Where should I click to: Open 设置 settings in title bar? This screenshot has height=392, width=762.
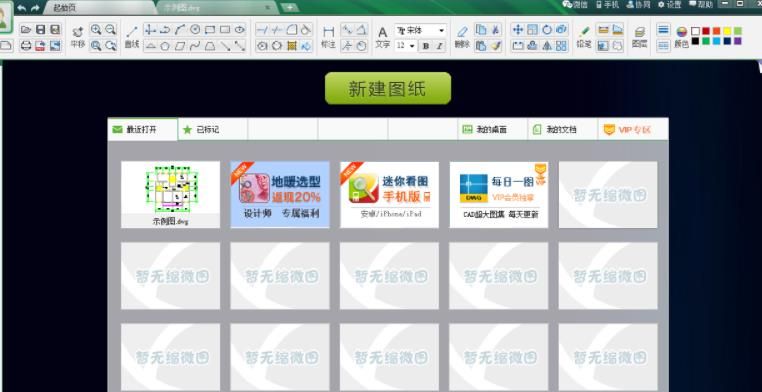pyautogui.click(x=670, y=5)
